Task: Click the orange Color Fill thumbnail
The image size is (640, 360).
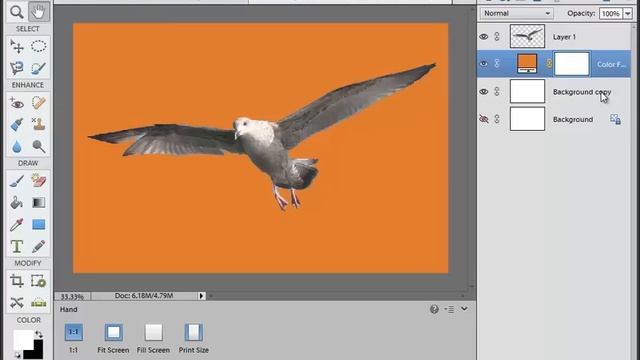Action: pyautogui.click(x=527, y=64)
